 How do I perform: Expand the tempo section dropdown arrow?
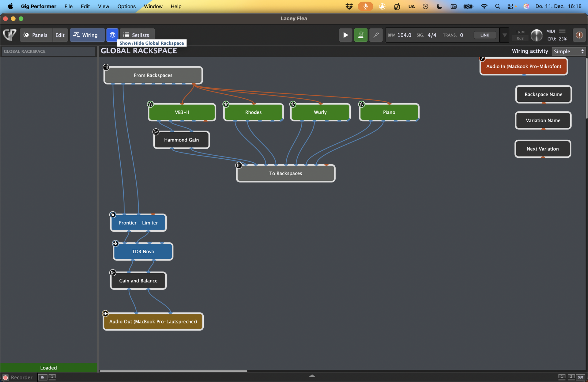[504, 35]
